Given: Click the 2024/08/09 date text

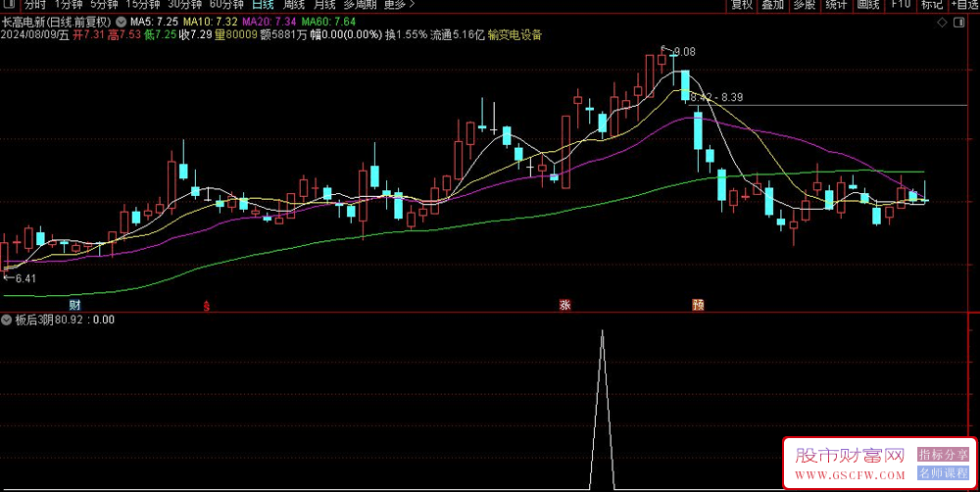Looking at the screenshot, I should pos(28,34).
